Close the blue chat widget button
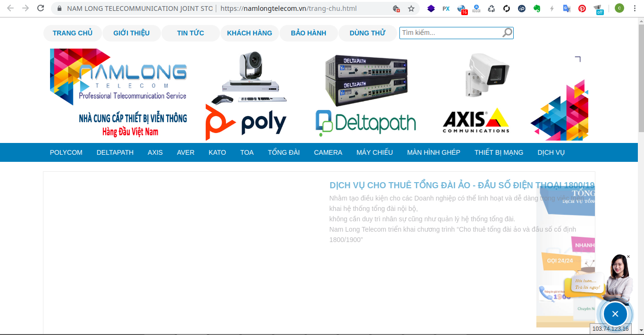Image resolution: width=644 pixels, height=335 pixels. pyautogui.click(x=615, y=314)
